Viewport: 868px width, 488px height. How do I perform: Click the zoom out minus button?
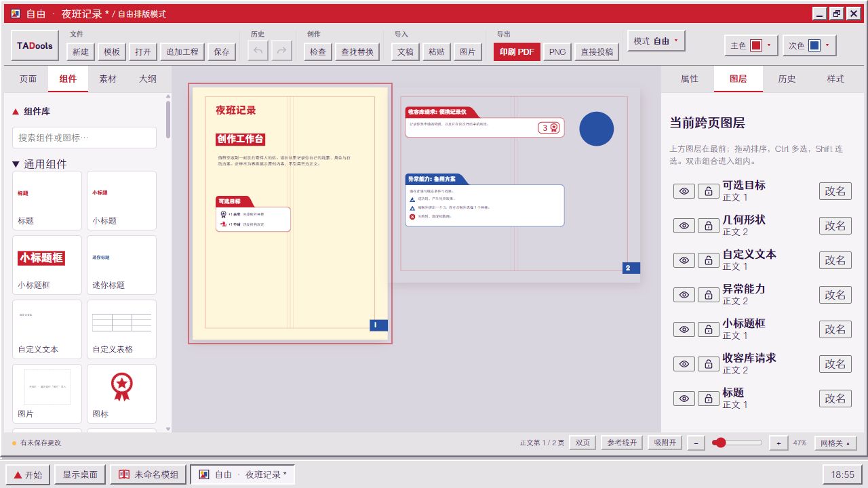[x=696, y=443]
